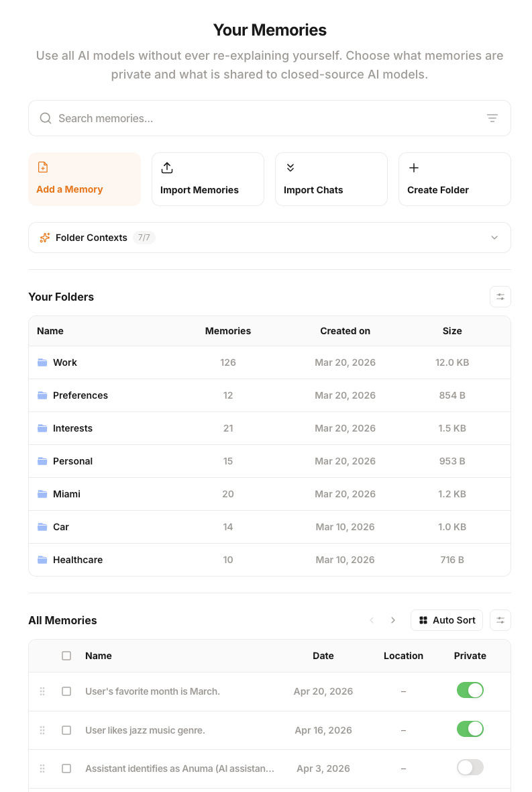Open folder view settings icon

tap(500, 297)
